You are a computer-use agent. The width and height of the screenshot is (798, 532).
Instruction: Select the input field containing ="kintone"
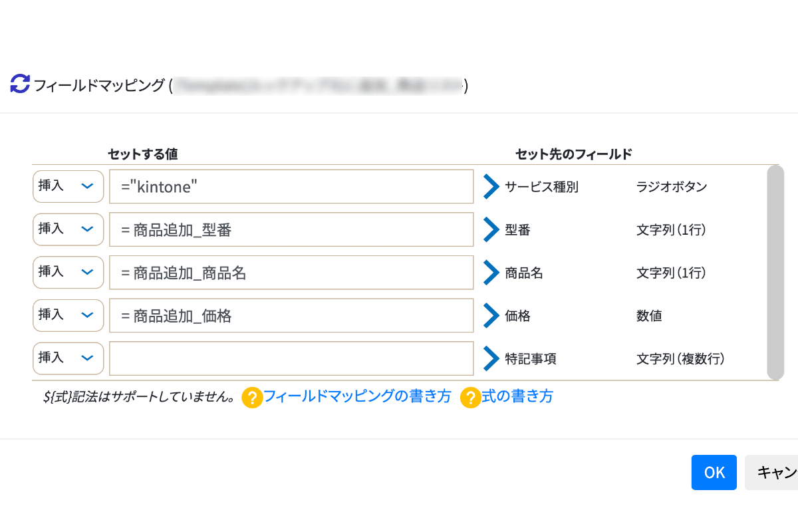[x=291, y=186]
